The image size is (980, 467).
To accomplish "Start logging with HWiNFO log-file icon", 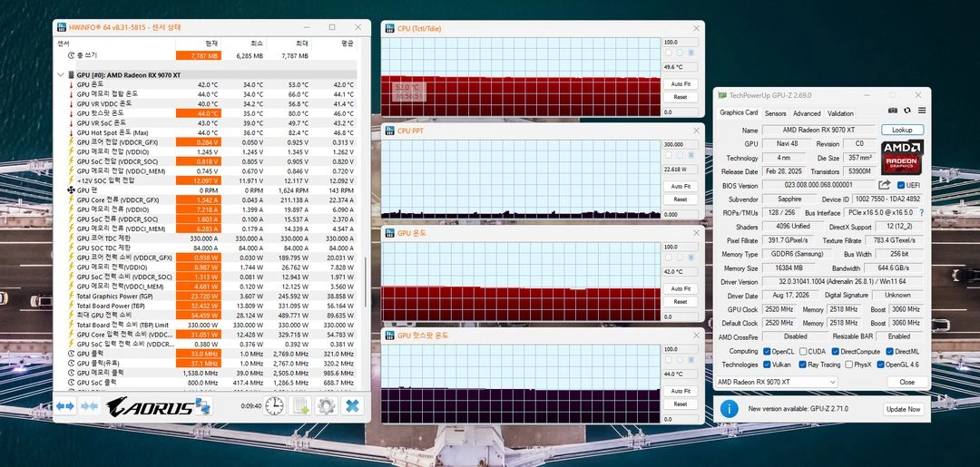I will 300,406.
